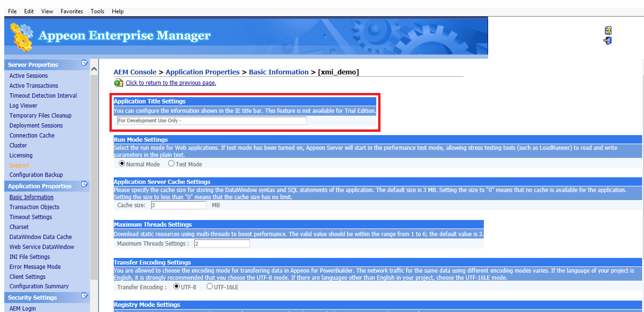Select the Normal Mode radio button
The image size is (644, 312).
(x=122, y=164)
